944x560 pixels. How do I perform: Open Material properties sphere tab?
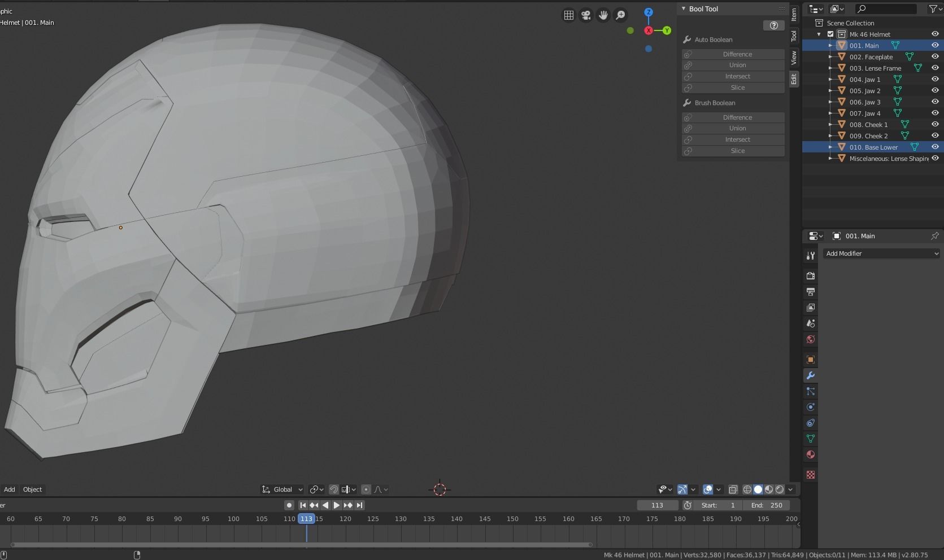(x=811, y=454)
